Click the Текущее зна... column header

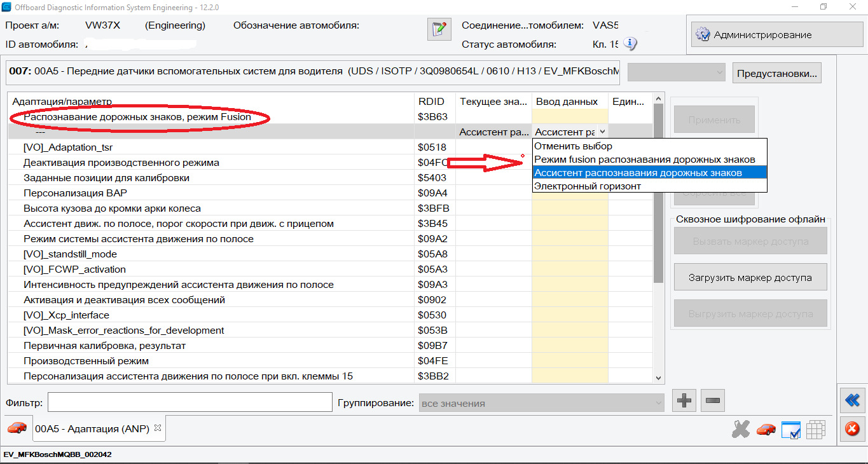(493, 101)
